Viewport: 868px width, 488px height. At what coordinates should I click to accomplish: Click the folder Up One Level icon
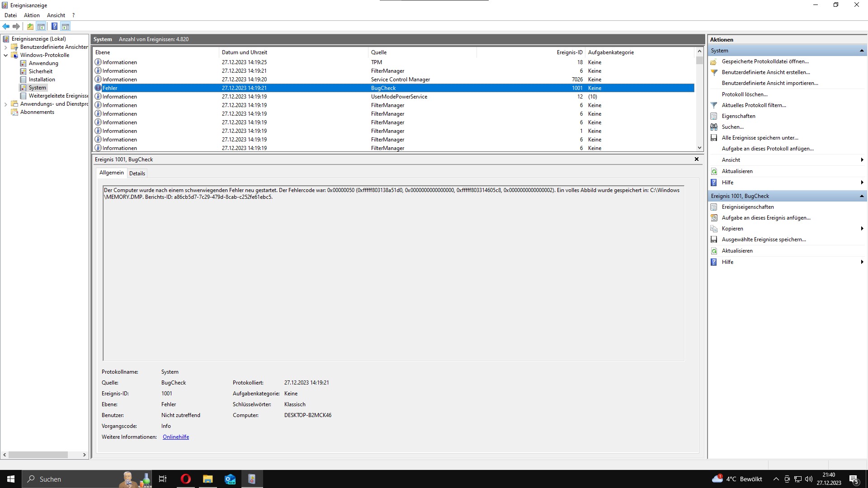pos(30,26)
